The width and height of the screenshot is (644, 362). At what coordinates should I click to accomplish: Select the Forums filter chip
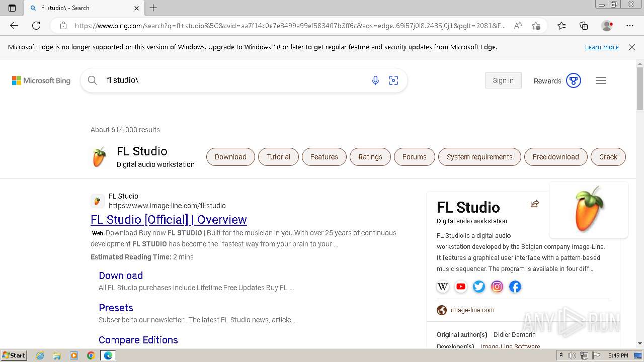[414, 157]
